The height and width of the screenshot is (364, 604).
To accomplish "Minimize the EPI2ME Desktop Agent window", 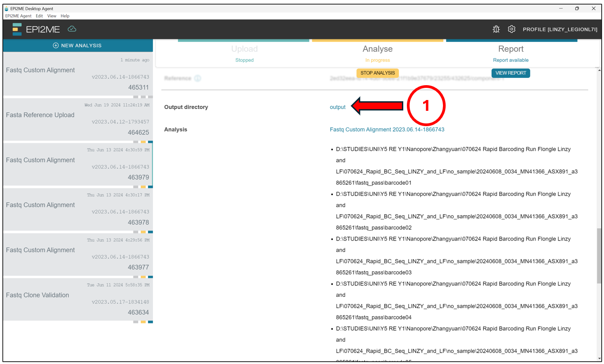I will (x=561, y=9).
